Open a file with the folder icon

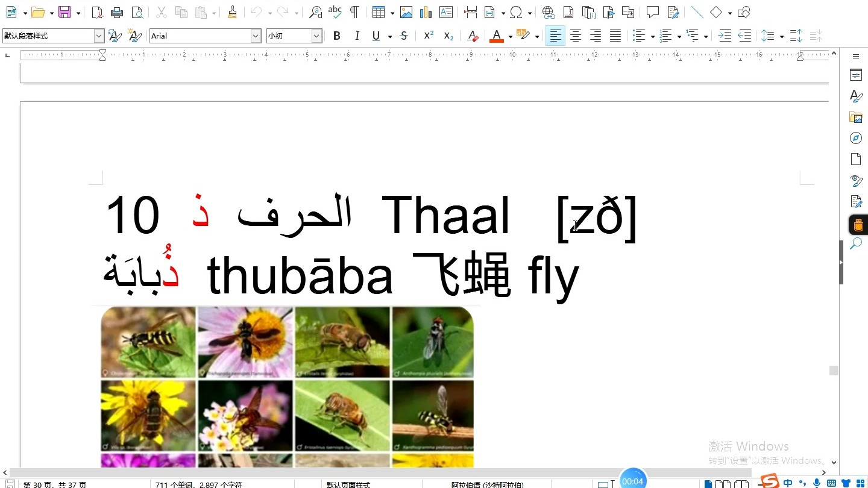(38, 12)
